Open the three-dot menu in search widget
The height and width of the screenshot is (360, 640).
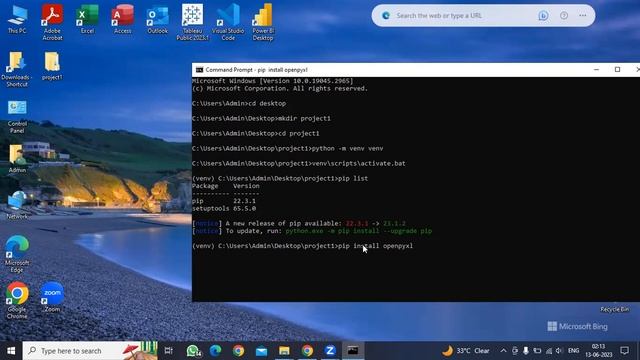582,16
